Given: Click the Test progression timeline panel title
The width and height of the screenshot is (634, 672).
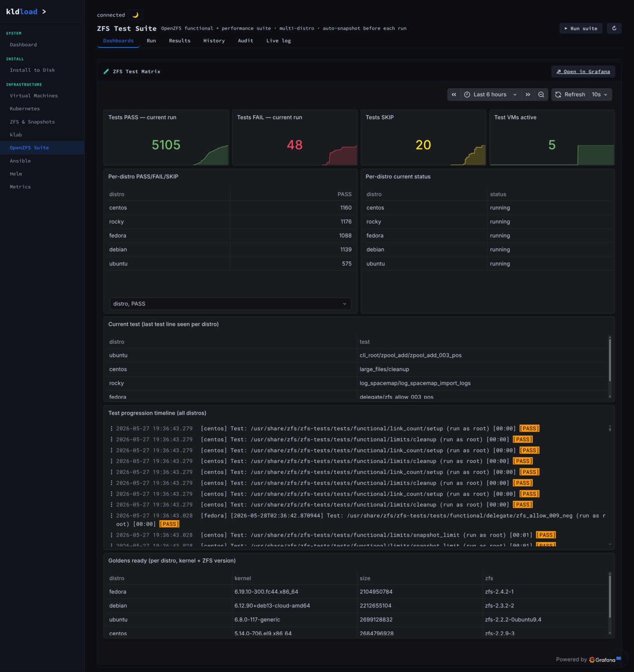Looking at the screenshot, I should 157,413.
